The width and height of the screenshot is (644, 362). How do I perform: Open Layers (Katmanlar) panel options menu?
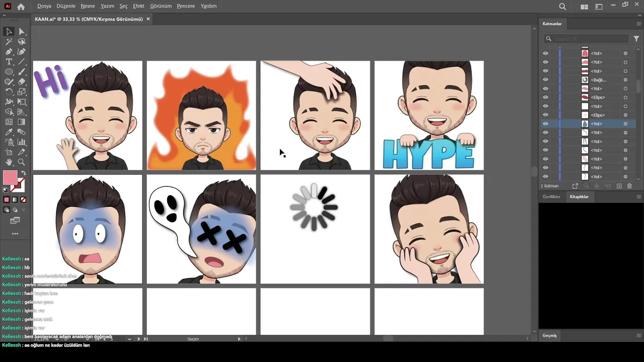coord(639,24)
